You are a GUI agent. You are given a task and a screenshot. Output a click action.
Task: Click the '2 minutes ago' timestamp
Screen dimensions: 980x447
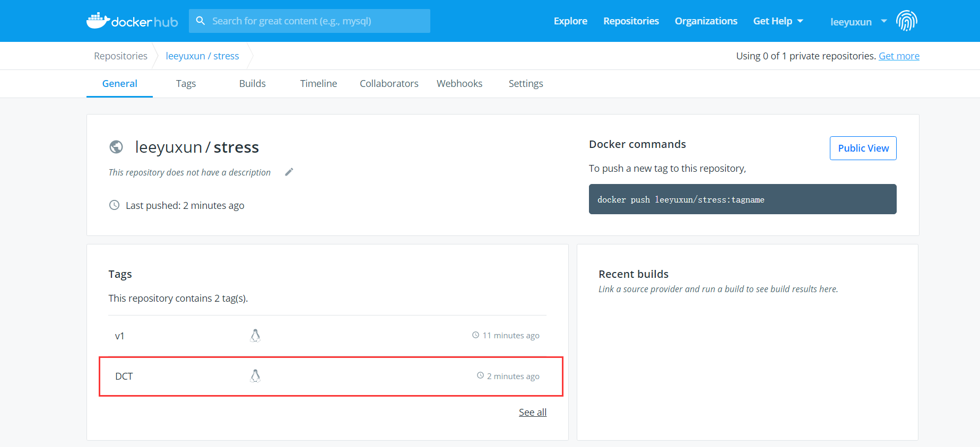[513, 376]
